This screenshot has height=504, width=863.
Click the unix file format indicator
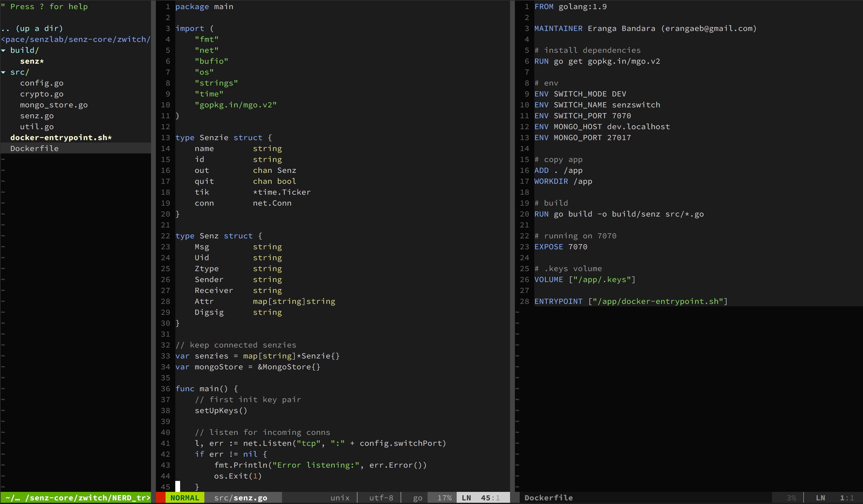(x=339, y=498)
